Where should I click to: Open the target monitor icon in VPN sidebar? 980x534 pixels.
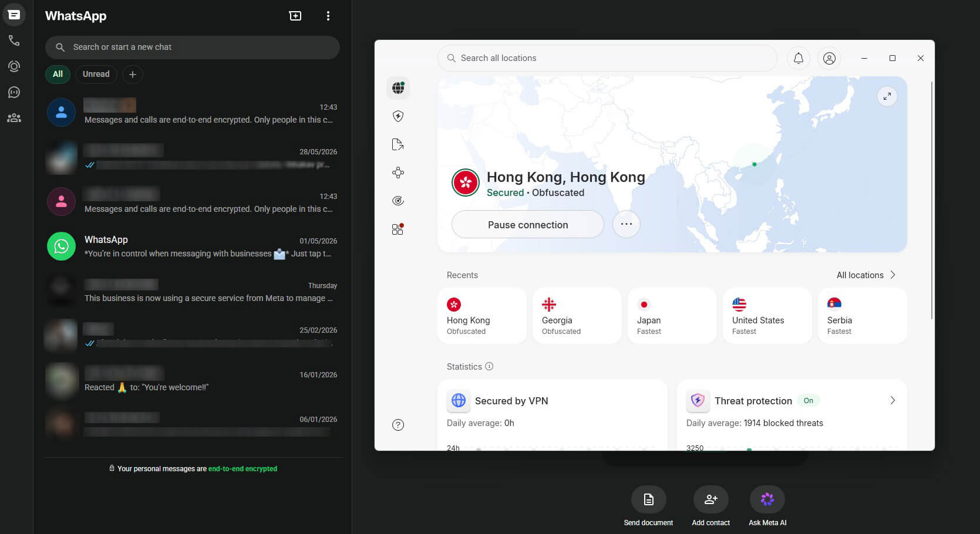(x=398, y=201)
